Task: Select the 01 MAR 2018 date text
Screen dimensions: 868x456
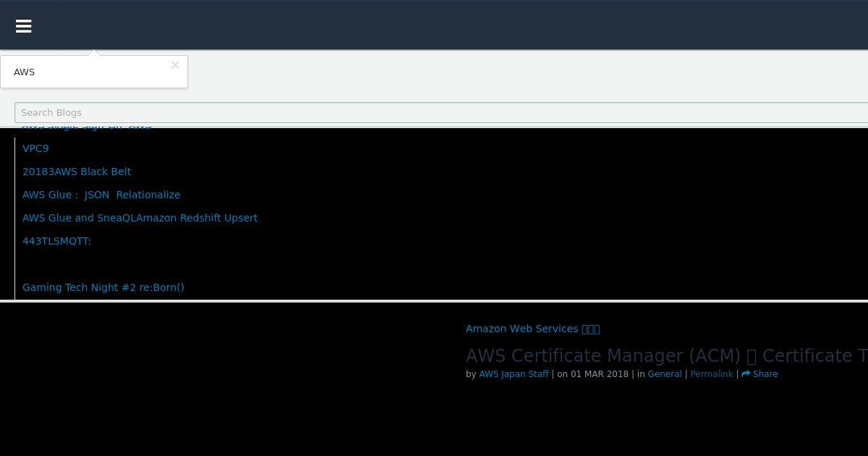Action: click(x=600, y=374)
